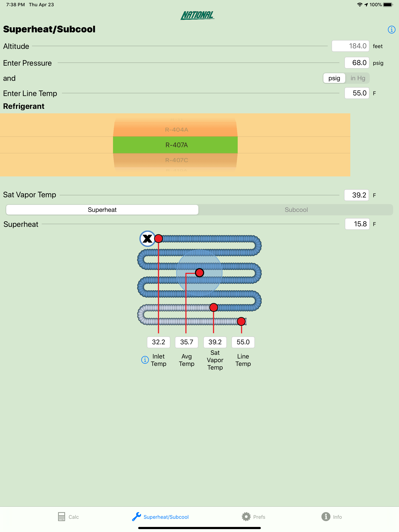Edit the pressure field showing 68.0

[357, 63]
